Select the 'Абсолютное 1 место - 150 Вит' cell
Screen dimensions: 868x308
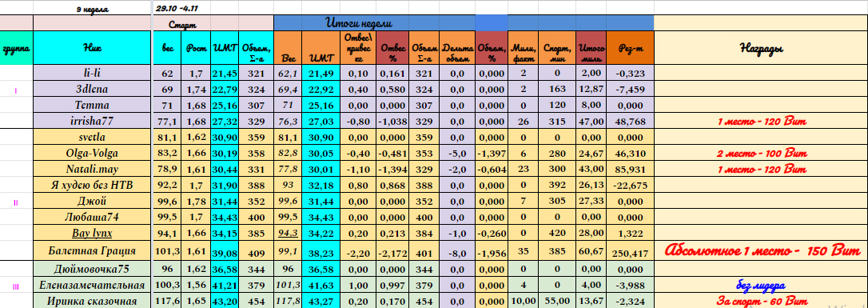pyautogui.click(x=762, y=251)
